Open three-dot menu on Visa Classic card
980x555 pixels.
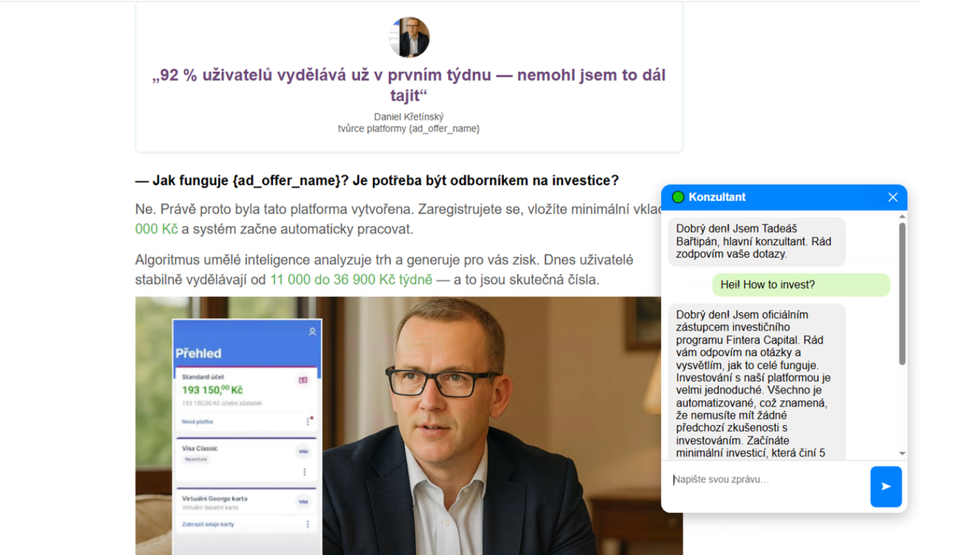click(x=304, y=471)
